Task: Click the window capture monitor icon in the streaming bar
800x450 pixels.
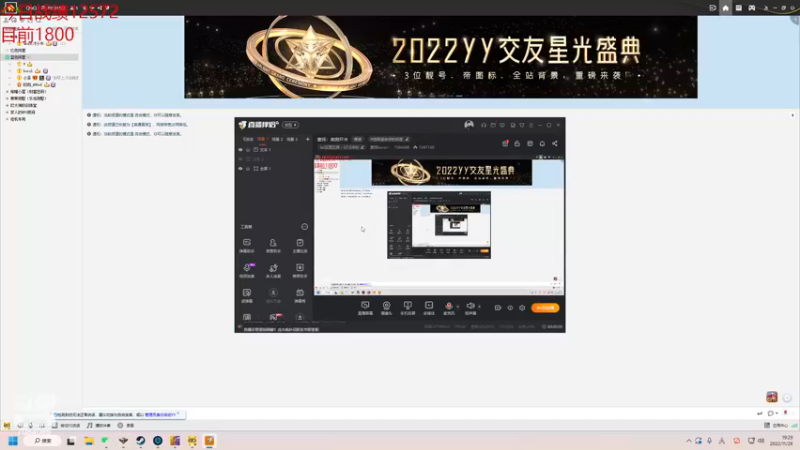Action: pos(365,306)
